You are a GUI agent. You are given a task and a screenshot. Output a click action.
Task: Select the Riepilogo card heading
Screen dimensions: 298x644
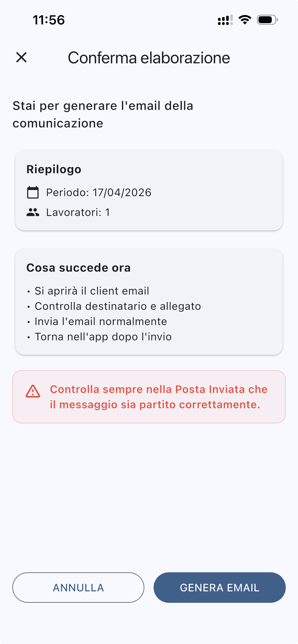click(54, 169)
